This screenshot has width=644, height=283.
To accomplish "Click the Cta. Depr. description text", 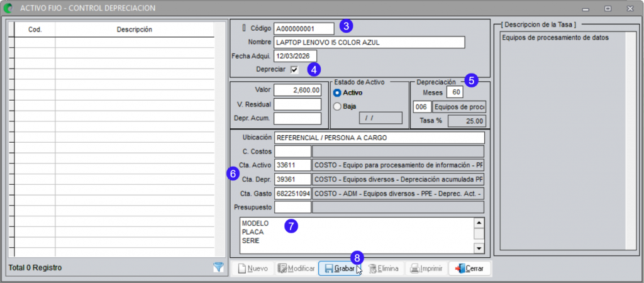I will click(x=398, y=179).
